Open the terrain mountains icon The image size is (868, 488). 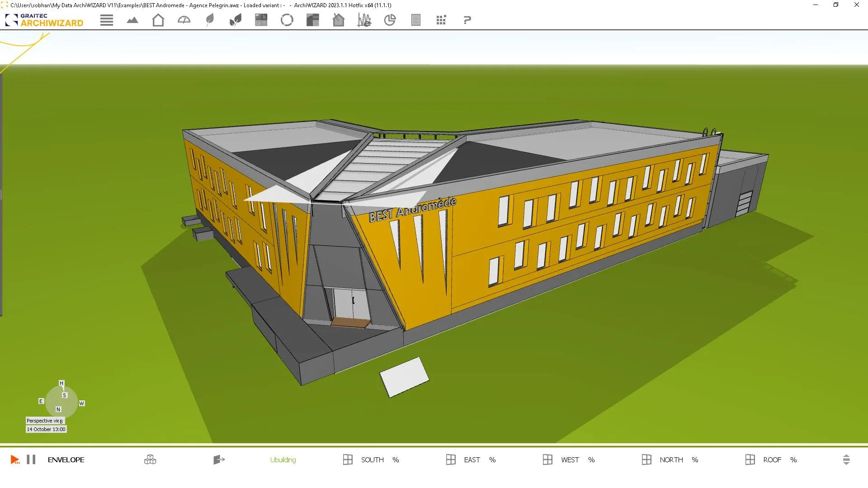(132, 20)
